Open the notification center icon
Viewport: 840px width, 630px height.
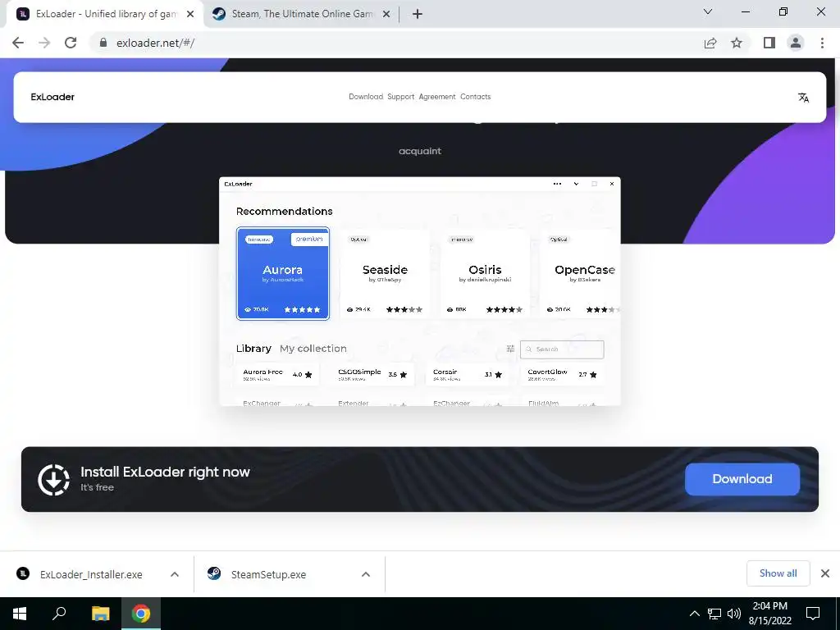pos(813,614)
